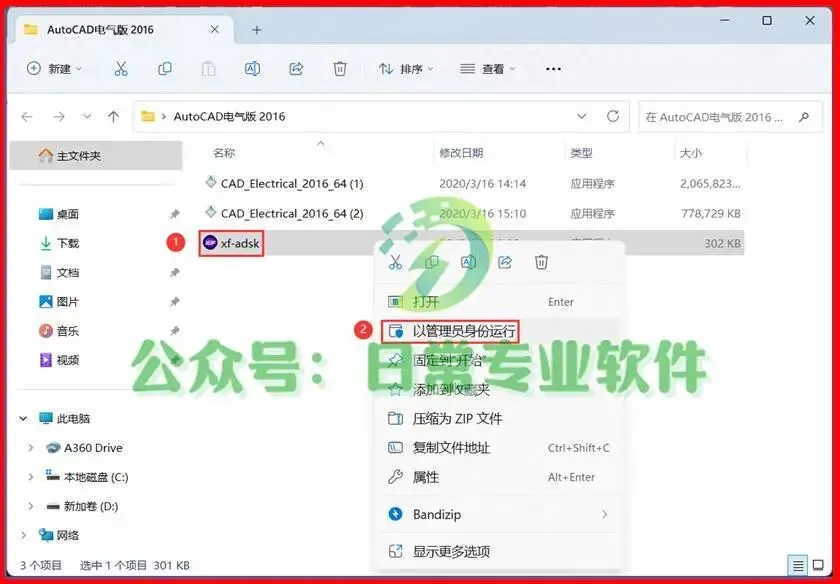Open the 新建 dropdown menu
Viewport: 840px width, 584px height.
[x=54, y=69]
